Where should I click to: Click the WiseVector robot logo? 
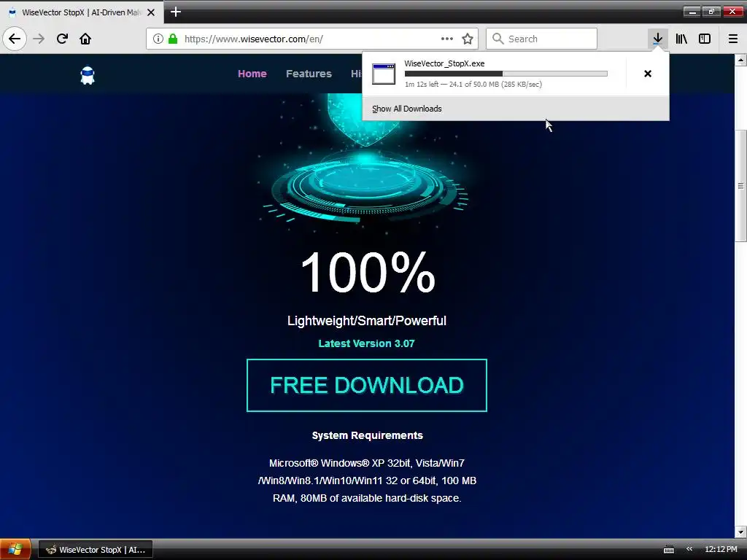click(x=88, y=75)
